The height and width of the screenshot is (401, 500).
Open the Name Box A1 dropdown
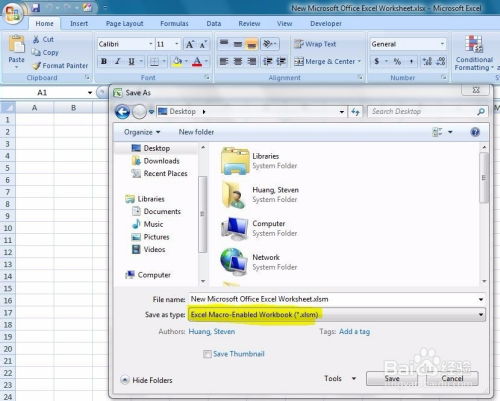[x=90, y=93]
